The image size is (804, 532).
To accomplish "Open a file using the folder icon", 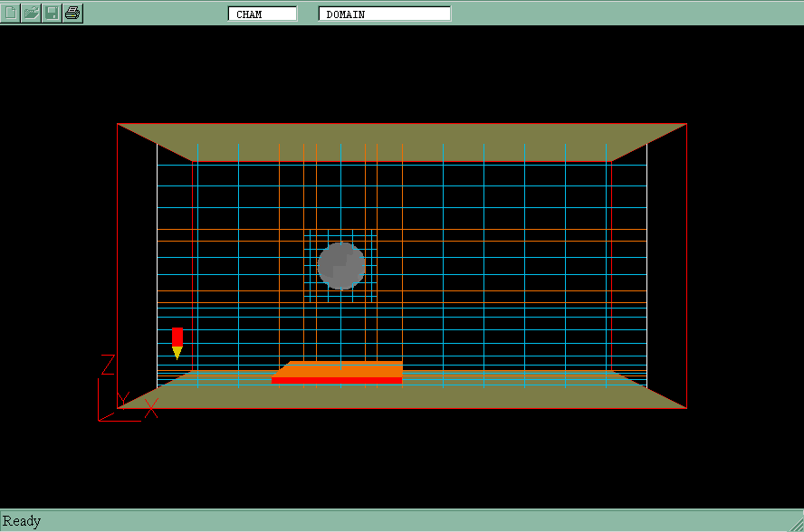I will pos(31,13).
